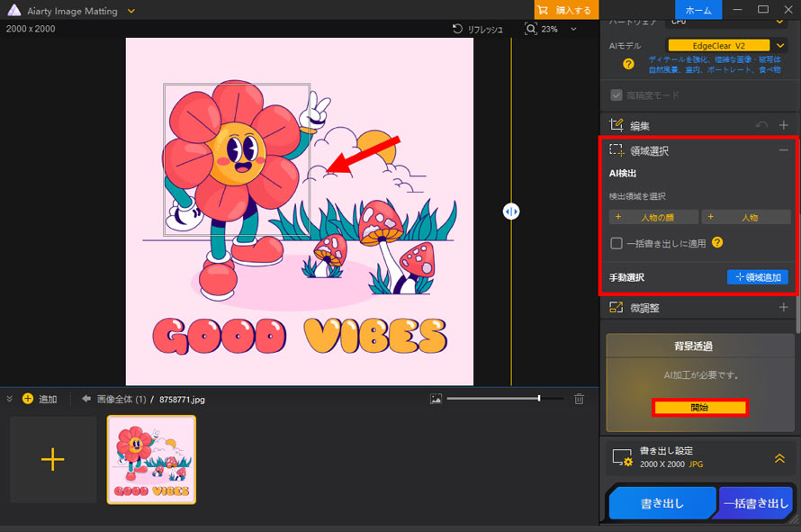801x532 pixels.
Task: Toggle the 高精度モード checkbox
Action: click(616, 95)
